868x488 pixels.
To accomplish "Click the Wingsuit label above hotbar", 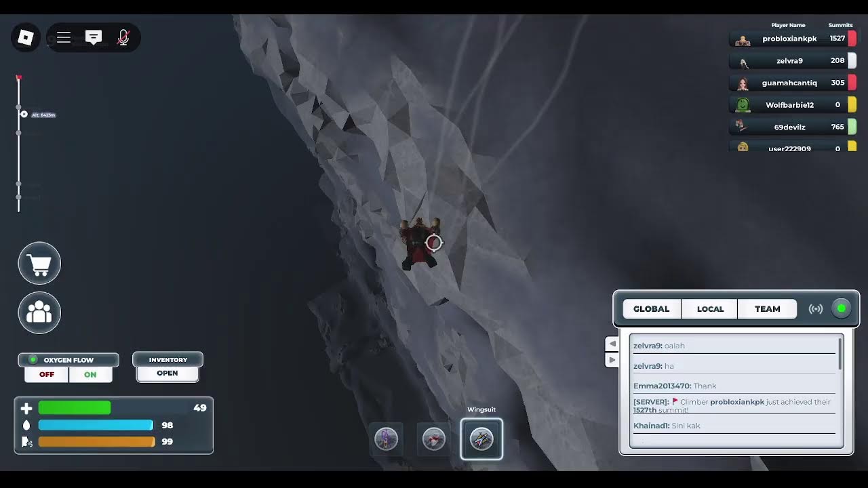I will (481, 409).
